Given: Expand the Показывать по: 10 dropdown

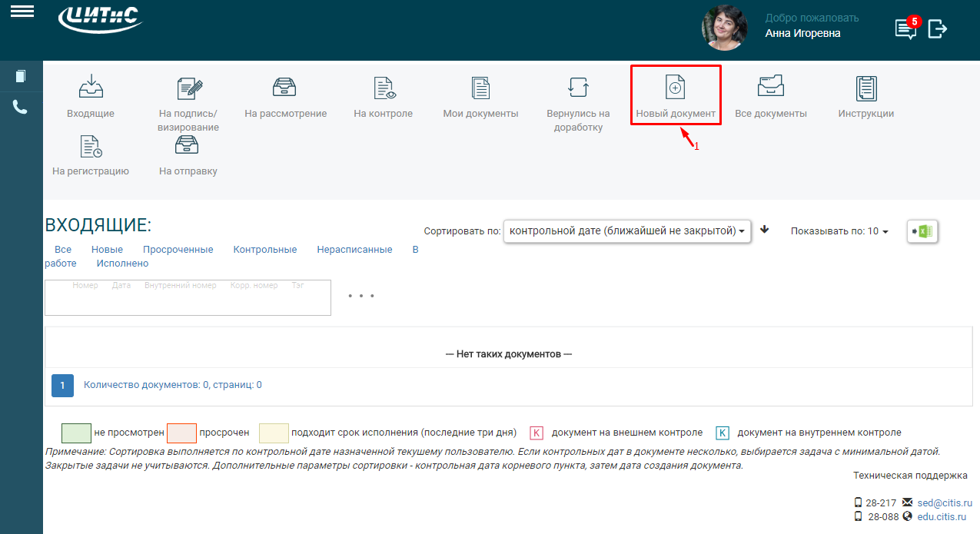Looking at the screenshot, I should [839, 231].
